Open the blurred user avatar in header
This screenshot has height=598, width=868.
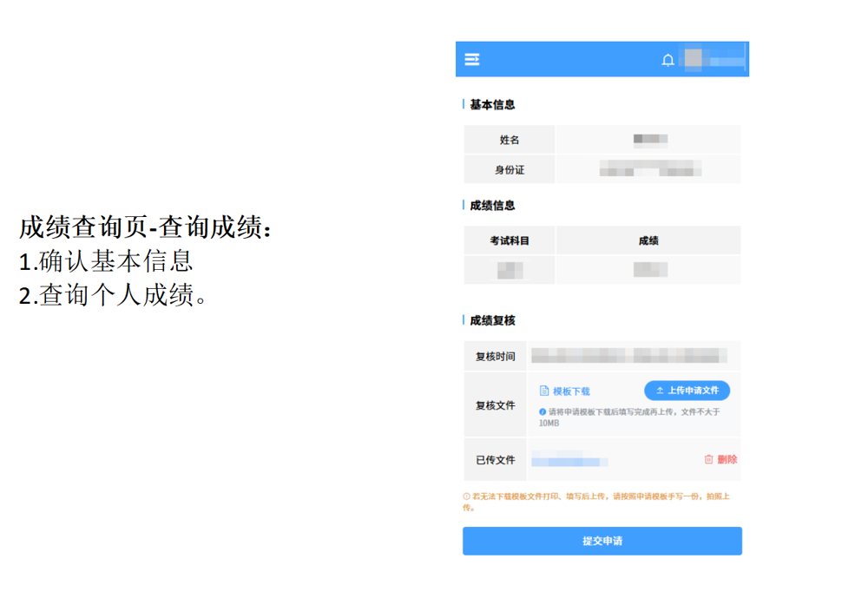pyautogui.click(x=694, y=59)
